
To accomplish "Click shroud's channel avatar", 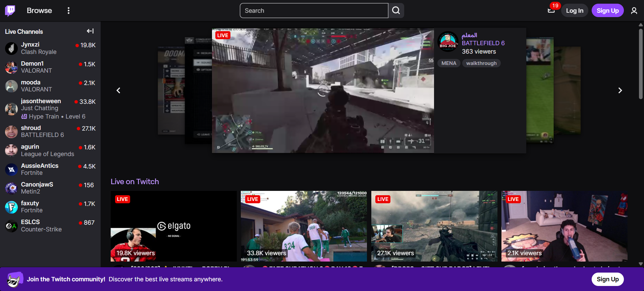I will 11,132.
